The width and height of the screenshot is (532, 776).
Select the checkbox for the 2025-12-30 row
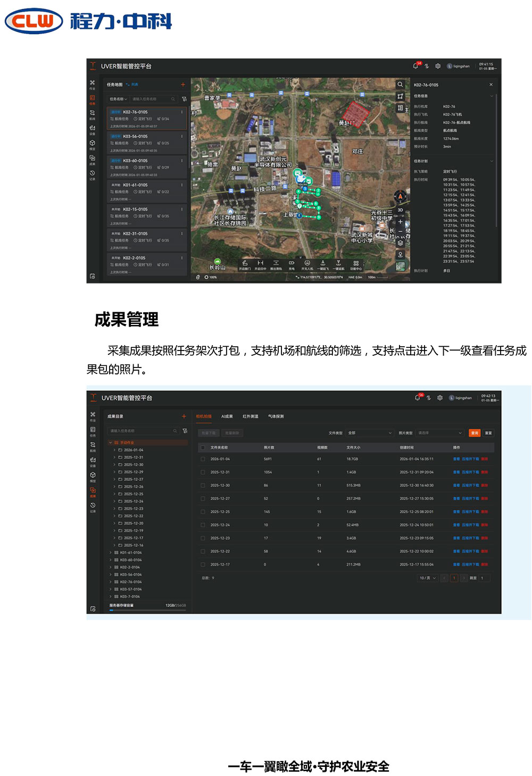(203, 486)
